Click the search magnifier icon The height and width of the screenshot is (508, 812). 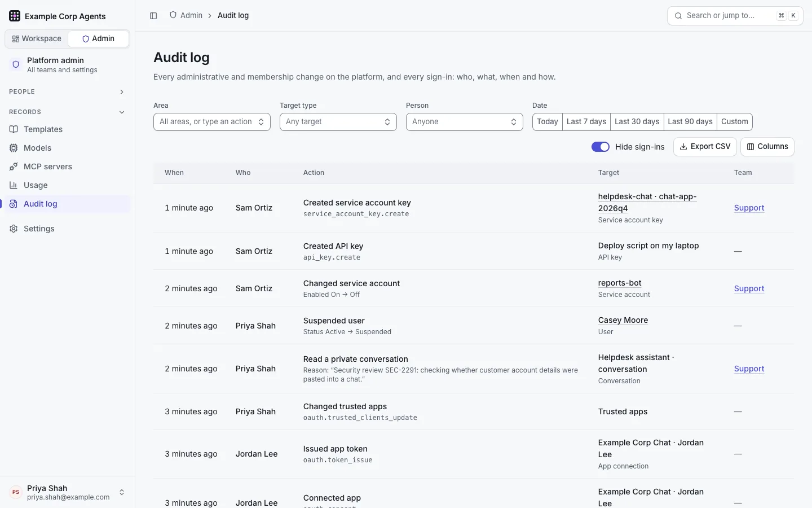click(678, 16)
